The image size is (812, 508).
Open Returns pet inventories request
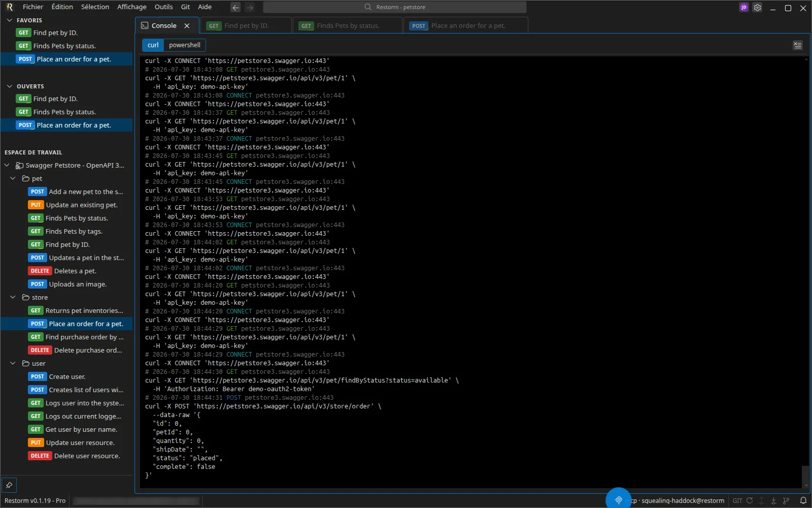[x=66, y=310]
